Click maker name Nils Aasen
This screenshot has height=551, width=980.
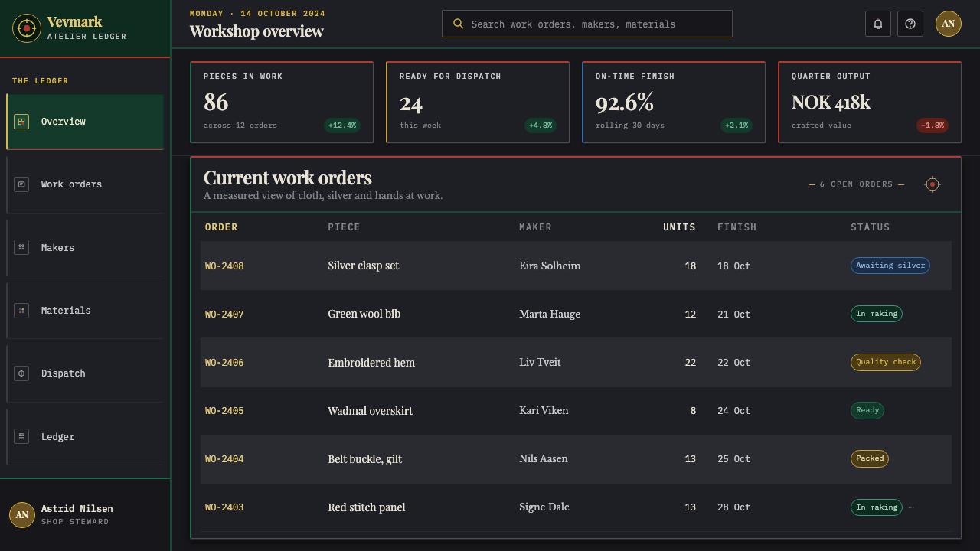(544, 458)
